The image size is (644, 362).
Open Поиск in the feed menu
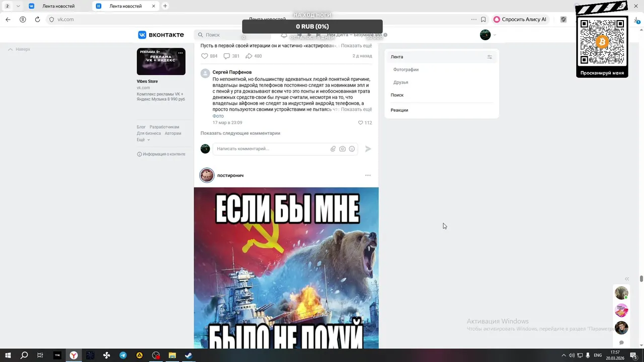click(397, 95)
